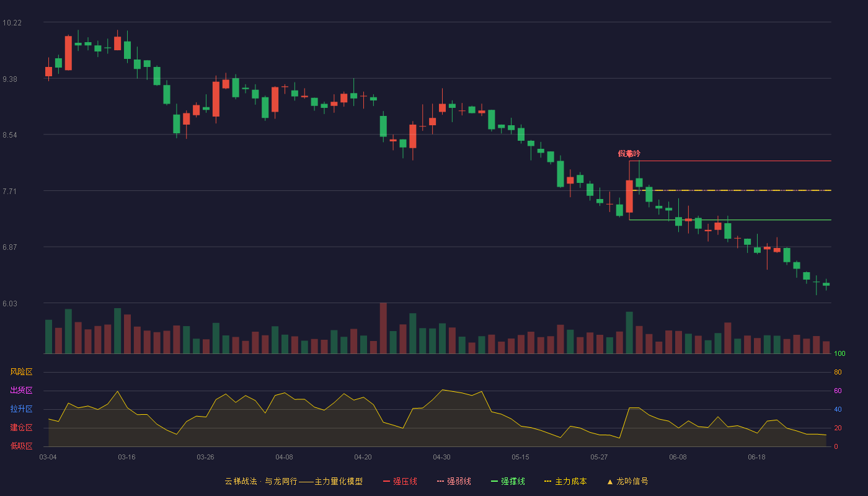Image resolution: width=868 pixels, height=496 pixels.
Task: Click the 龙吟信号 triangle legend icon
Action: click(609, 481)
